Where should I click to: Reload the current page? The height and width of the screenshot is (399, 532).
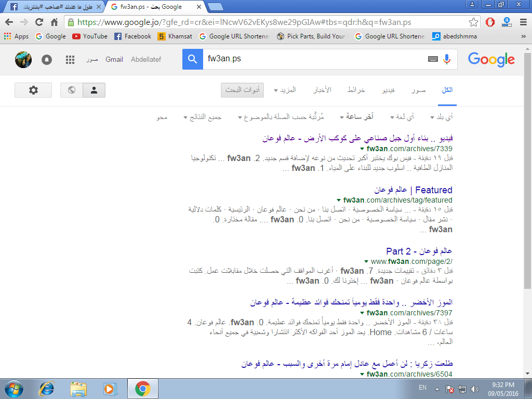(39, 22)
